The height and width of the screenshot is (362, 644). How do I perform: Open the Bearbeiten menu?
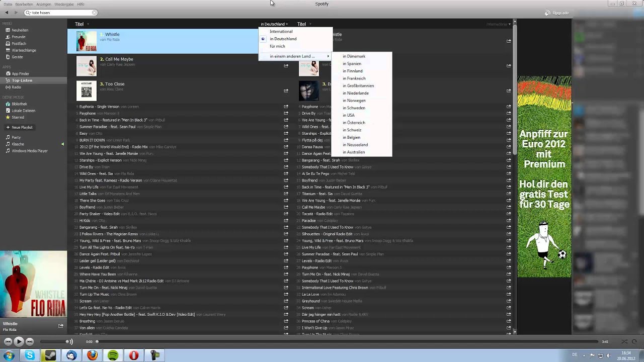pos(24,4)
